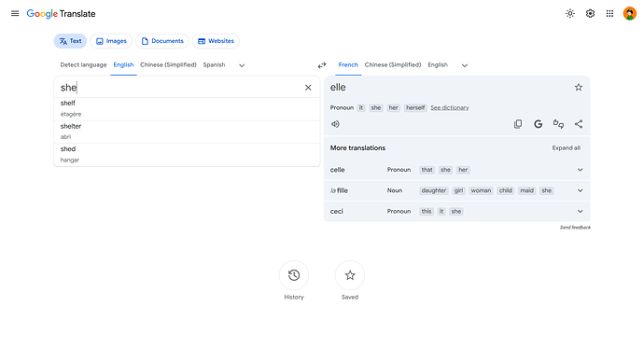Click the 'fille' translation word
Image resolution: width=644 pixels, height=362 pixels.
coord(343,190)
